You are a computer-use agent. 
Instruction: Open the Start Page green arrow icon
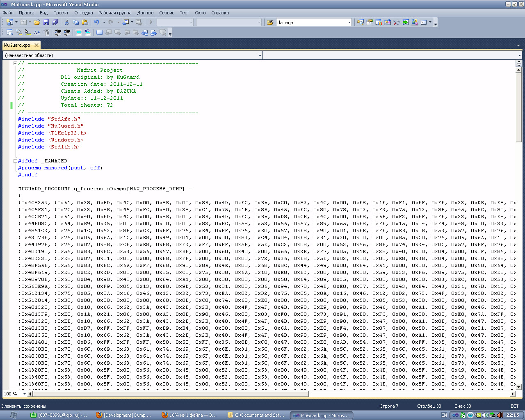pos(406,22)
